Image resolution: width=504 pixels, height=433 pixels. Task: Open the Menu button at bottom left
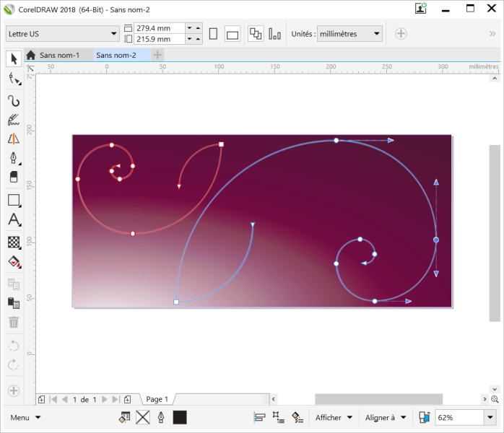pyautogui.click(x=25, y=417)
